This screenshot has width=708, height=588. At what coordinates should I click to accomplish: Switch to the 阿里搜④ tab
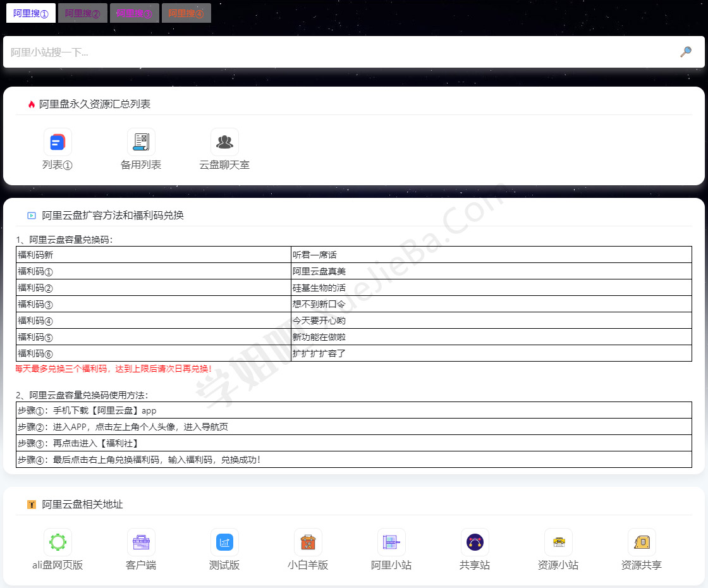[186, 13]
